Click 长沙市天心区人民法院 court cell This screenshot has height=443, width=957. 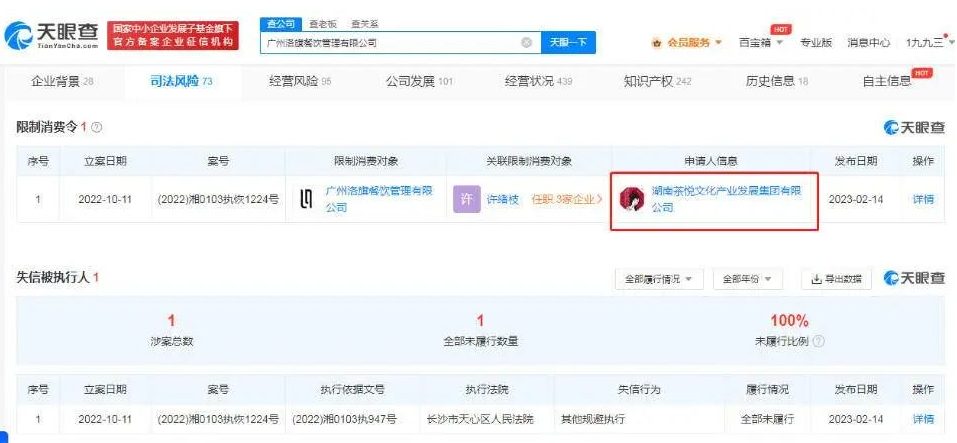point(480,419)
